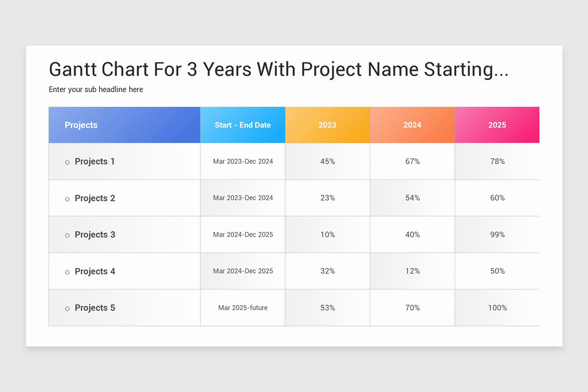Select the 45% cell for Projects 1
Viewport: 588px width, 392px height.
pyautogui.click(x=327, y=161)
